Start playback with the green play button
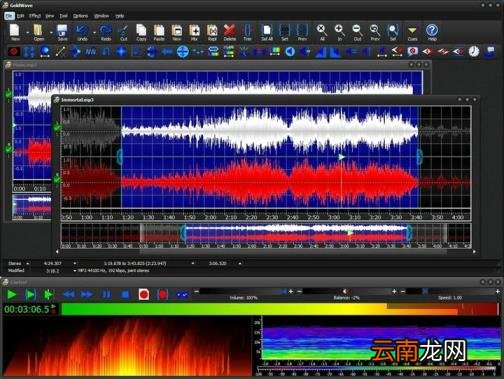 coord(12,295)
